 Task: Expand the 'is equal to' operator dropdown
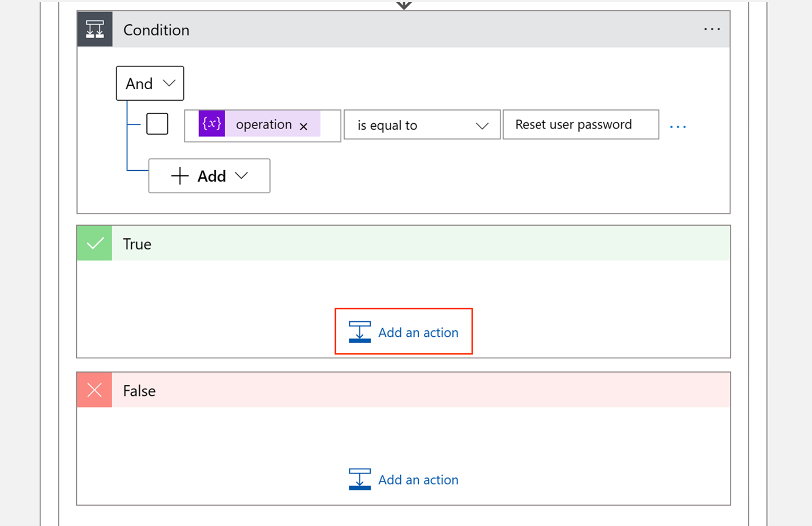coord(422,125)
